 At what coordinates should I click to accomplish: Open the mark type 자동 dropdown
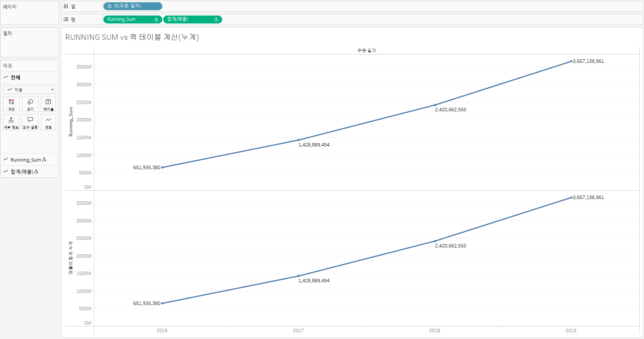(30, 90)
